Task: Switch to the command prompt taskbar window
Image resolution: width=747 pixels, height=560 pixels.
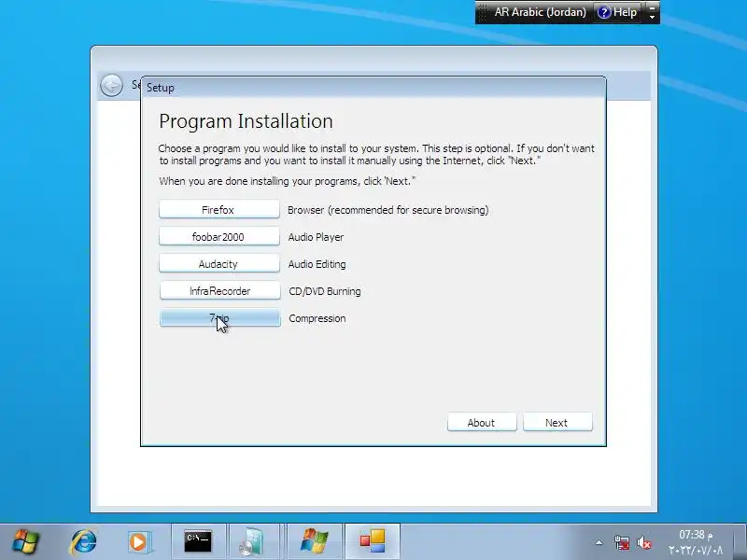Action: (x=198, y=541)
